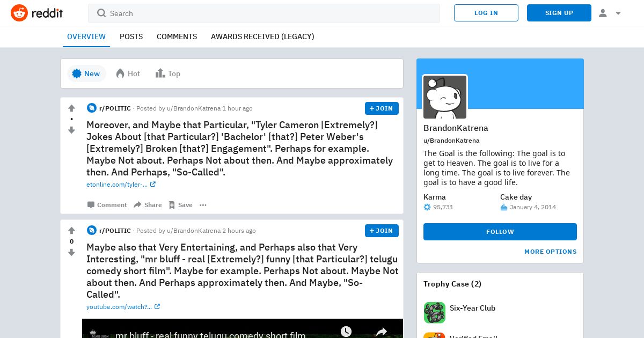Click the SIGN UP button
This screenshot has height=338, width=644.
coord(559,13)
